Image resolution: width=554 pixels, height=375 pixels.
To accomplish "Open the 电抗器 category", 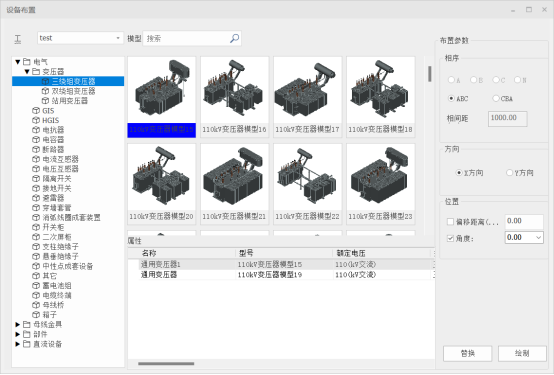I will click(x=48, y=130).
